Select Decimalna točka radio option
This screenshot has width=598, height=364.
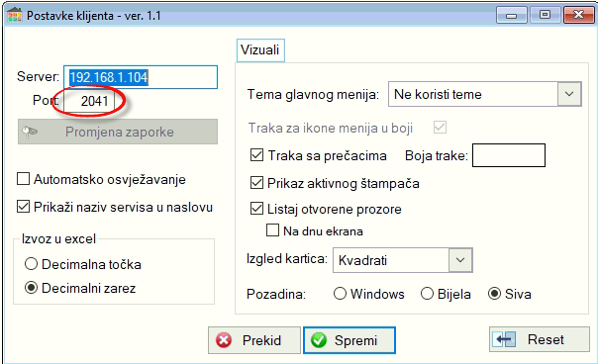pos(31,264)
